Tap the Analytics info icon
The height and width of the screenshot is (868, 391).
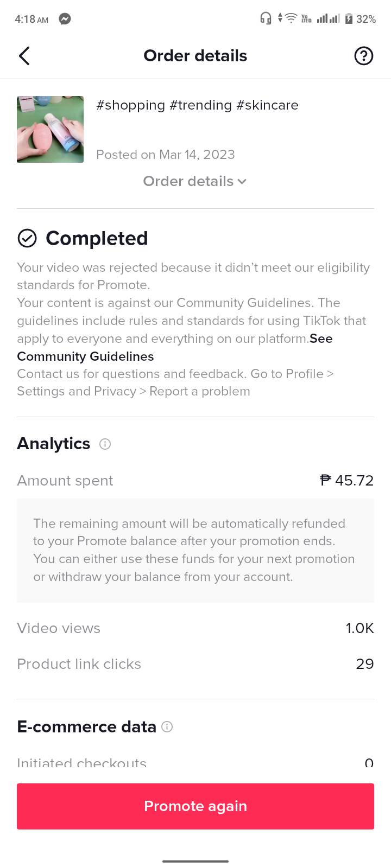(105, 444)
